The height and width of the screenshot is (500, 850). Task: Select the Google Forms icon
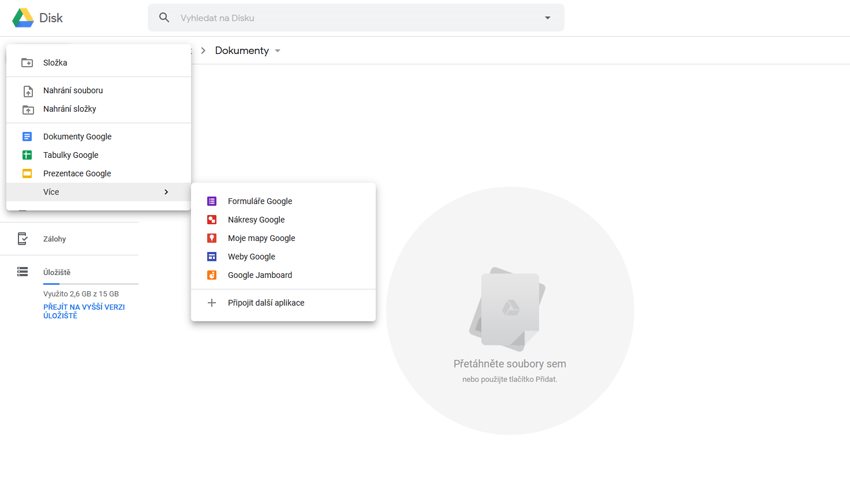(x=211, y=201)
